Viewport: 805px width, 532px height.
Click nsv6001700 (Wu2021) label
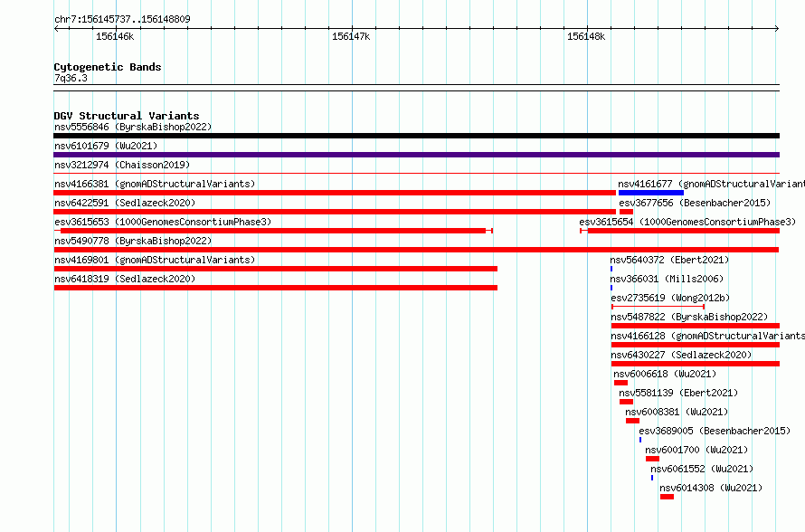click(x=696, y=450)
